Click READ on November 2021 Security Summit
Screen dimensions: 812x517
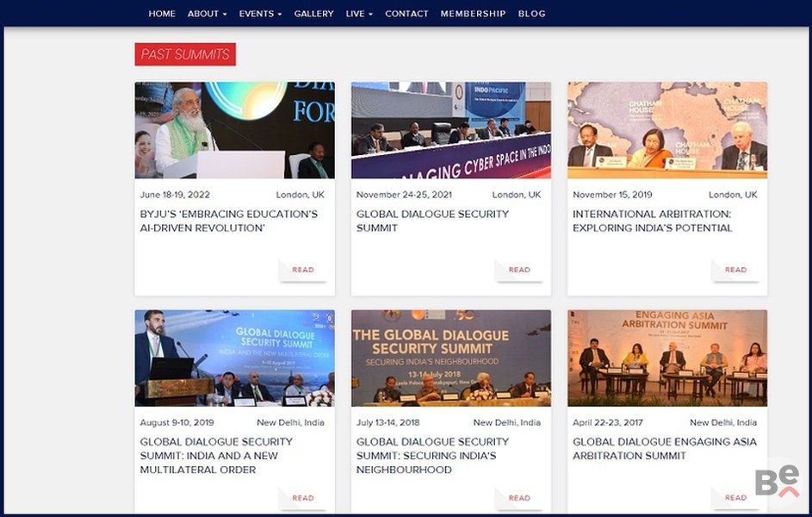click(519, 270)
